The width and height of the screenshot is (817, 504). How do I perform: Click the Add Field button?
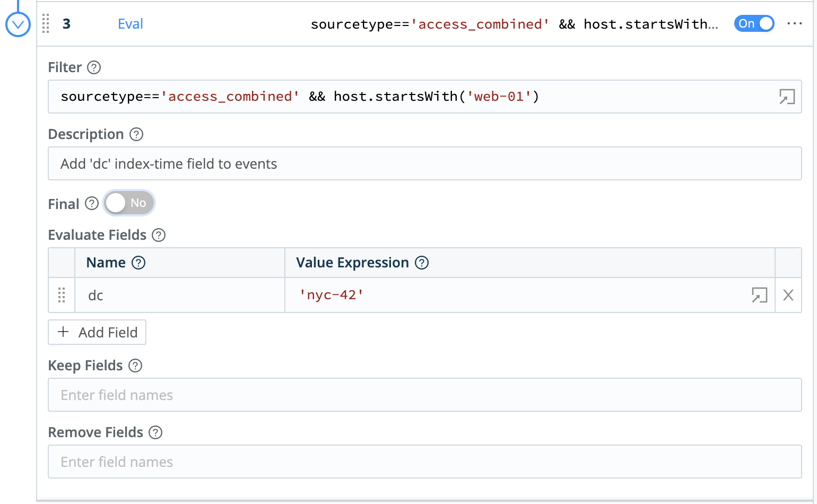coord(97,332)
